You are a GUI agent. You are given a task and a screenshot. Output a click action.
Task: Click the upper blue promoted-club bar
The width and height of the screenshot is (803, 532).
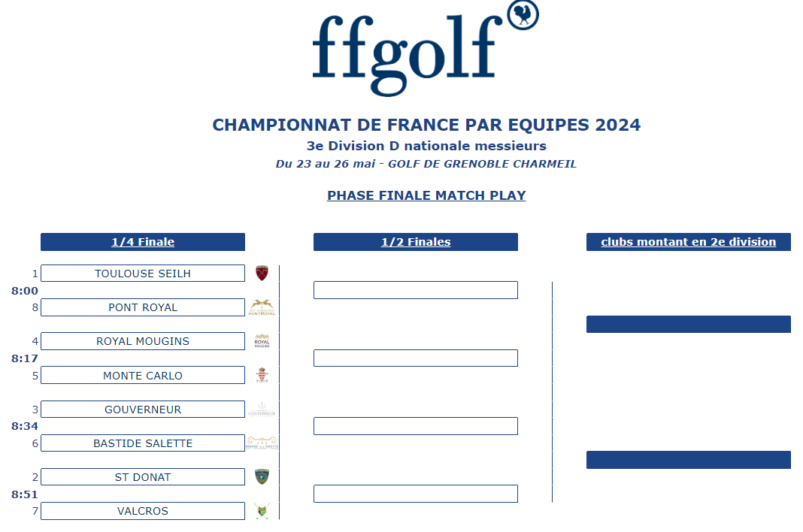(x=688, y=324)
